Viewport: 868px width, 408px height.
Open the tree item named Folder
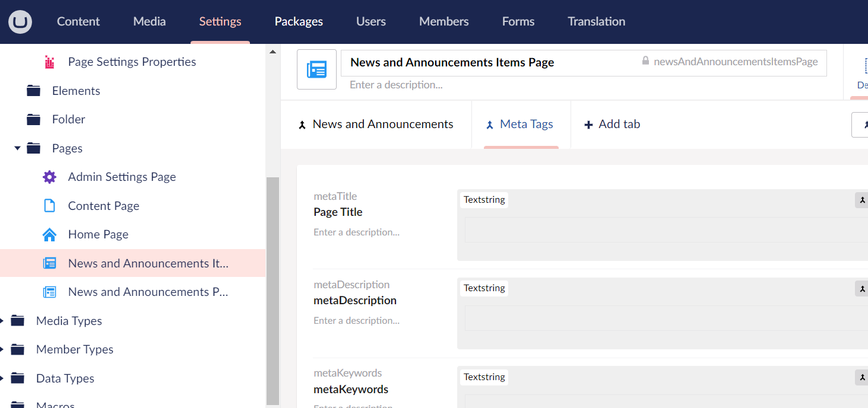click(69, 119)
